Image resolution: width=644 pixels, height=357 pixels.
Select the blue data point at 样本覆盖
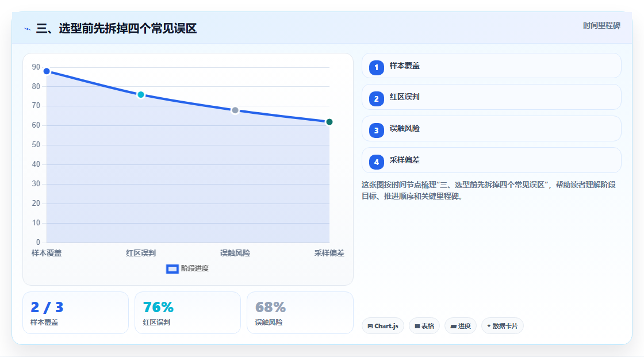(x=47, y=71)
